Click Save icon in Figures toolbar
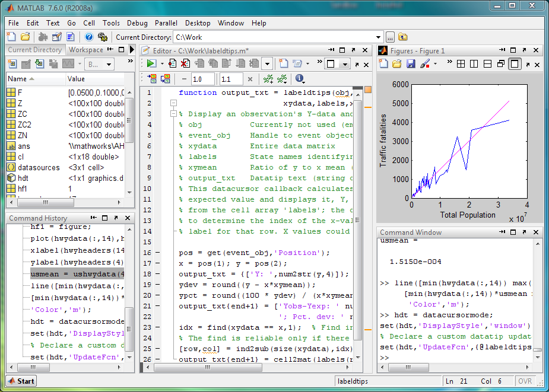The image size is (549, 392). click(410, 63)
